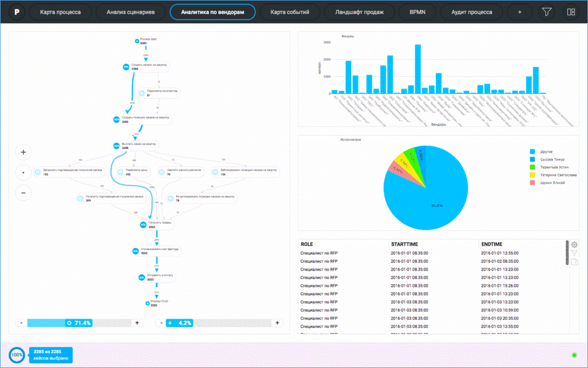588x368 pixels.
Task: Open table settings gear icon
Action: click(575, 245)
